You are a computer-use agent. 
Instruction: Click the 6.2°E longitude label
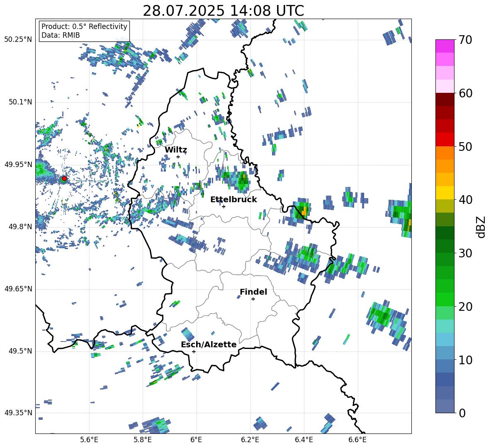250,440
